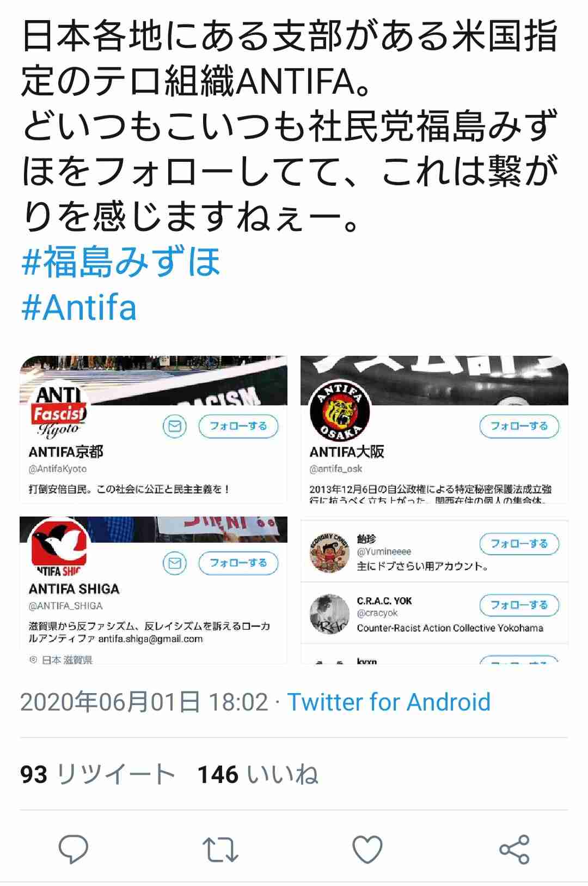Follow ANTIFA SHIGA with フォローする button
This screenshot has height=886, width=588.
[238, 562]
